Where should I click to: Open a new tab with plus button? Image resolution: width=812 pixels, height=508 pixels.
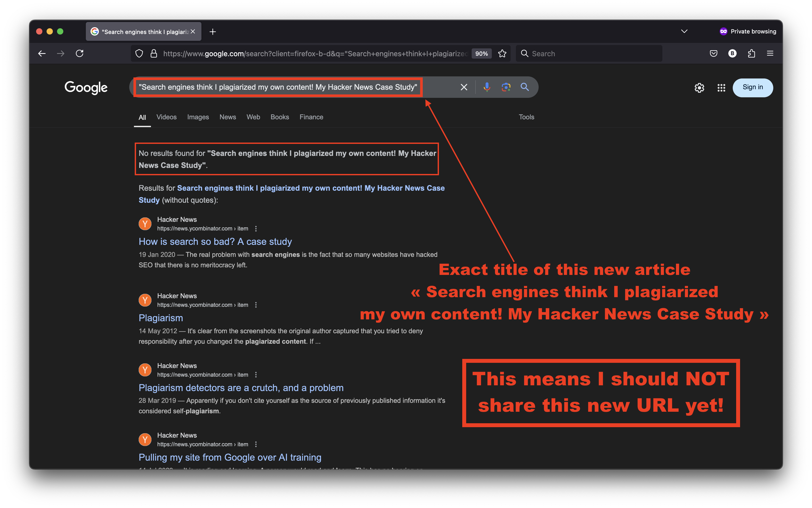[x=213, y=32]
